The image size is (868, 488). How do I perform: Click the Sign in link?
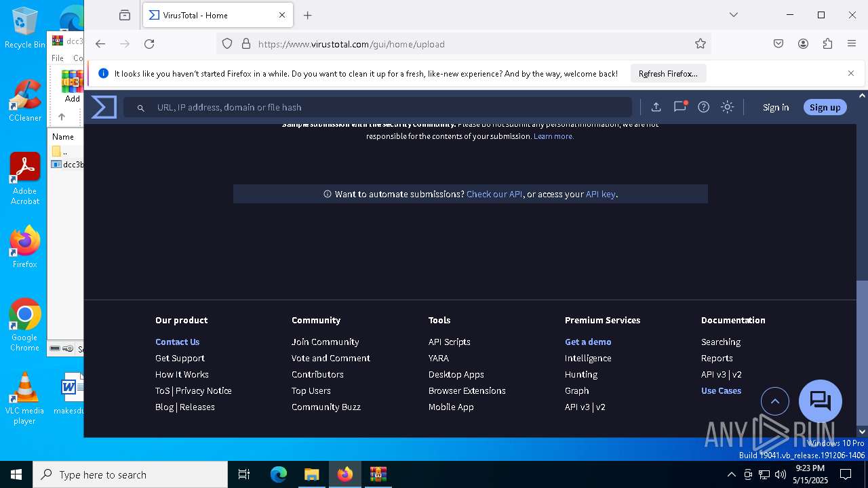coord(776,107)
